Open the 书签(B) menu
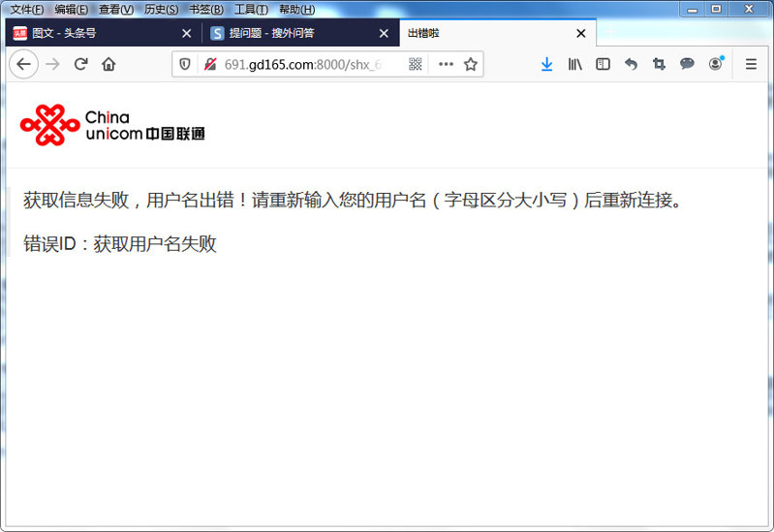 (205, 9)
